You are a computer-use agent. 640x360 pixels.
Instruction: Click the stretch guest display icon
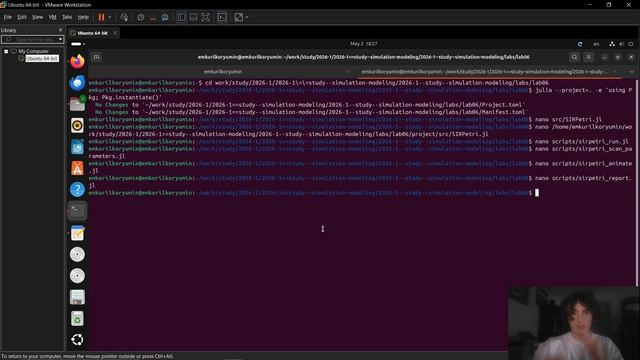pos(239,17)
